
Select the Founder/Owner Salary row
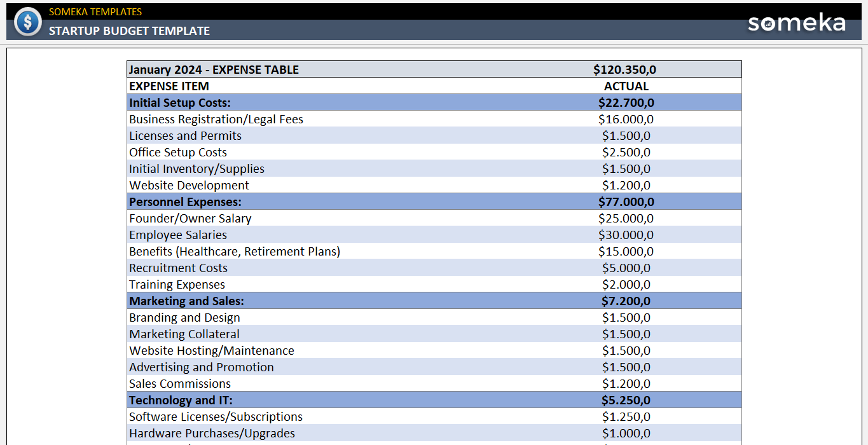pos(434,218)
